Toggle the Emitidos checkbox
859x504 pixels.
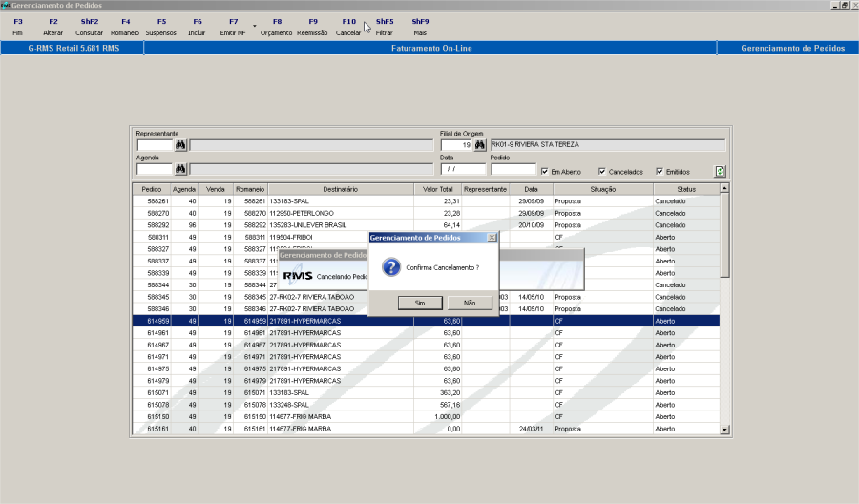[660, 172]
